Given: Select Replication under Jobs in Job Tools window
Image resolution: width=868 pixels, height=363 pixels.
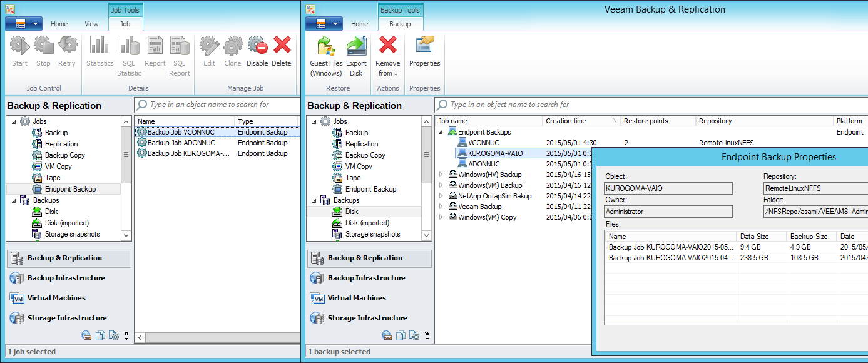Looking at the screenshot, I should coord(61,144).
